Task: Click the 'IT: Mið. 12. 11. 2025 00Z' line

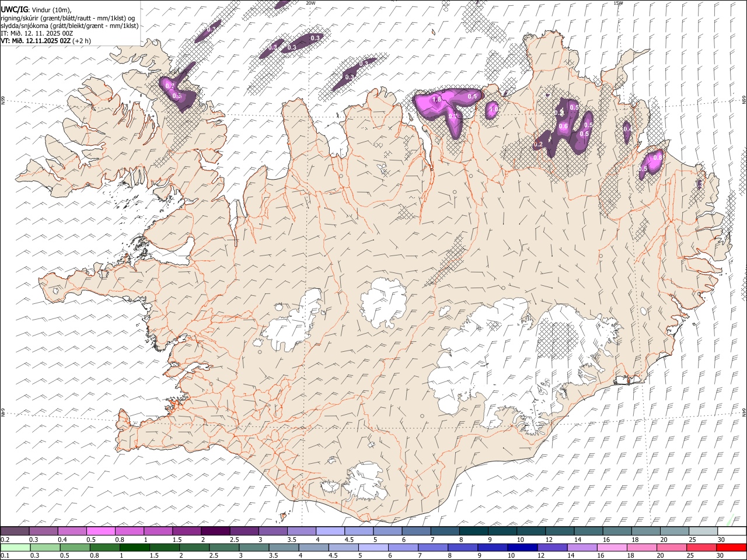Action: tap(37, 33)
